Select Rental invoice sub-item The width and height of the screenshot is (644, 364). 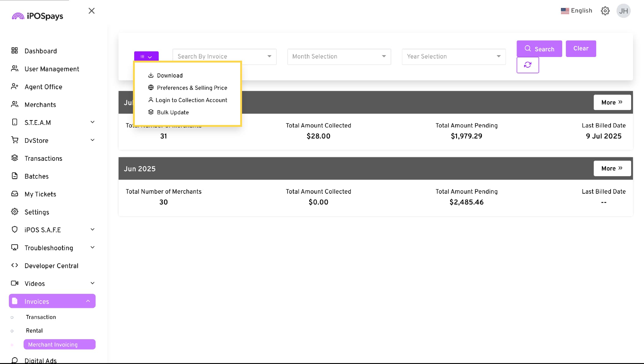[x=34, y=331]
